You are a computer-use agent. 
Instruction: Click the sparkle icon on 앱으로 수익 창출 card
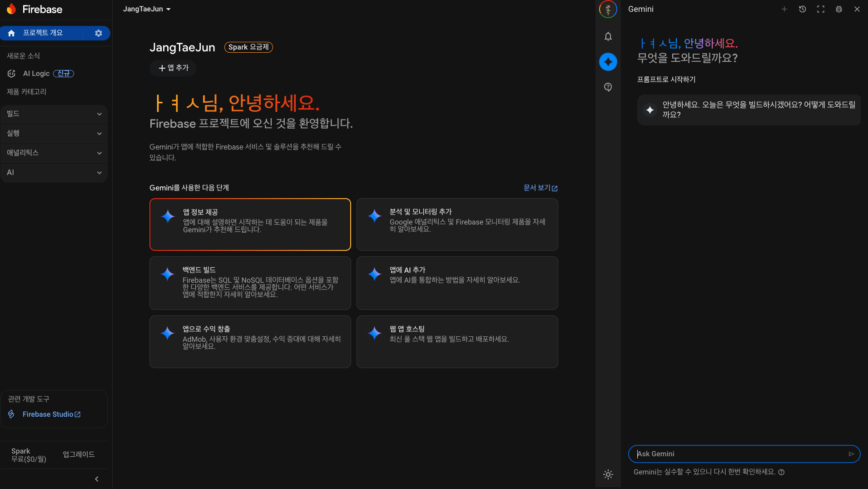coord(168,333)
